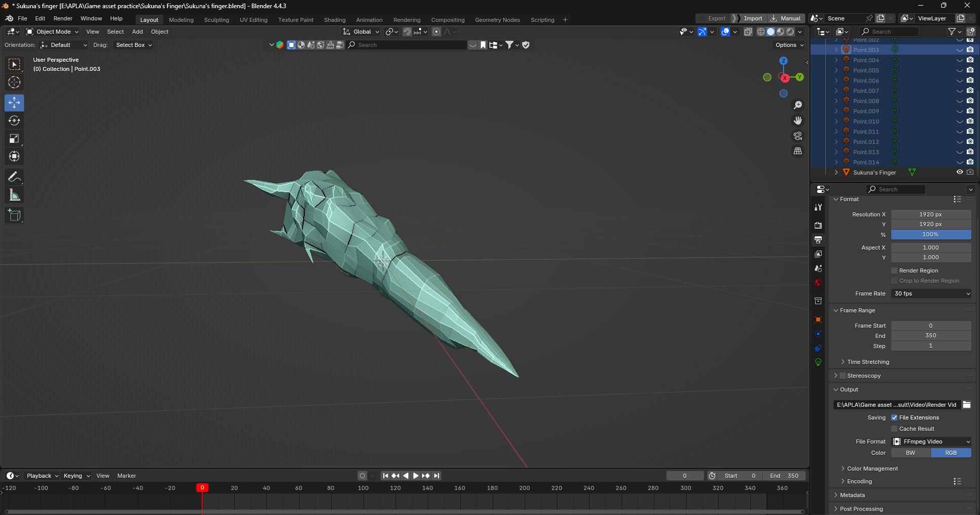Viewport: 980px width, 515px height.
Task: Expand Sukuna's Finger in outliner
Action: (x=836, y=173)
